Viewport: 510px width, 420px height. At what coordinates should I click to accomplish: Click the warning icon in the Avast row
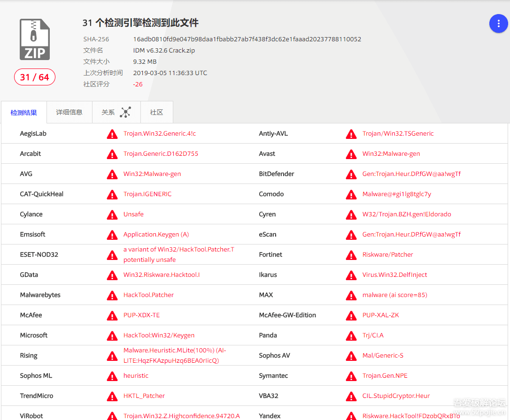[x=351, y=154]
